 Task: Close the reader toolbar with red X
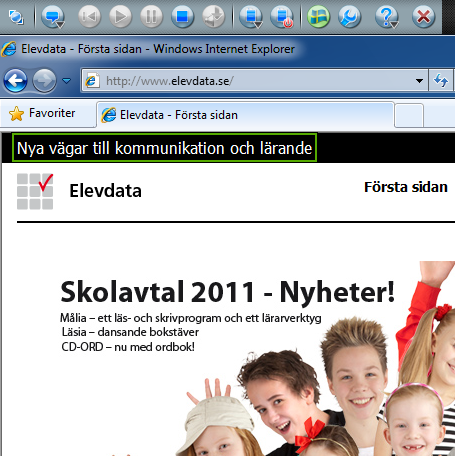(x=424, y=16)
